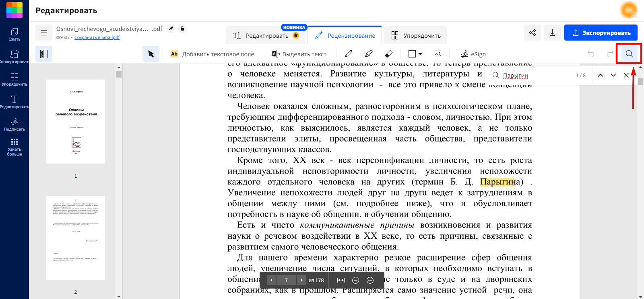Click Добавить текстовое поле tool

click(x=213, y=54)
